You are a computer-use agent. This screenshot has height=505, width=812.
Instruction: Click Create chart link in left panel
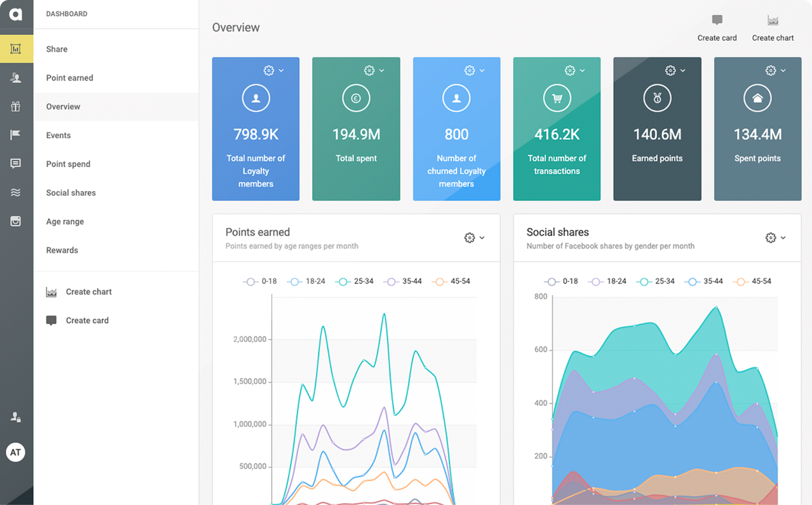(88, 292)
